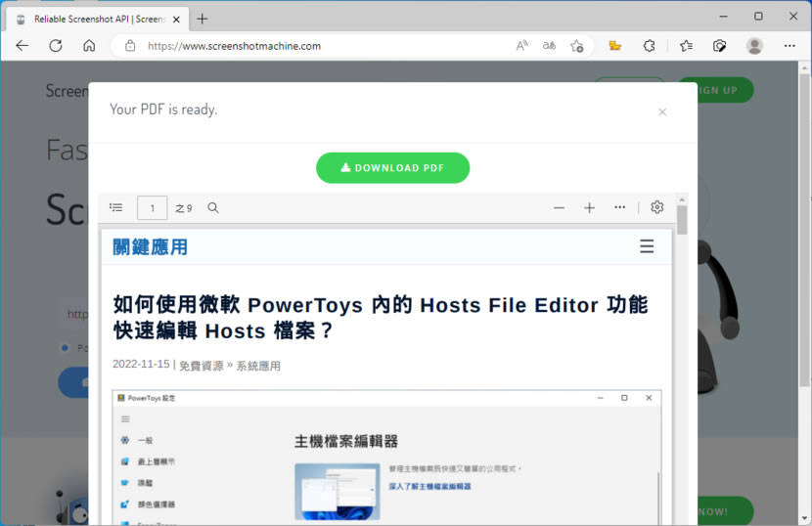Open the user profile menu
This screenshot has width=812, height=526.
pyautogui.click(x=754, y=46)
